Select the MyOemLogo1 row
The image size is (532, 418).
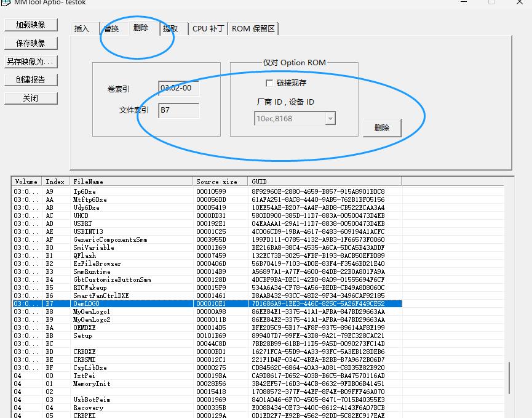click(207, 311)
